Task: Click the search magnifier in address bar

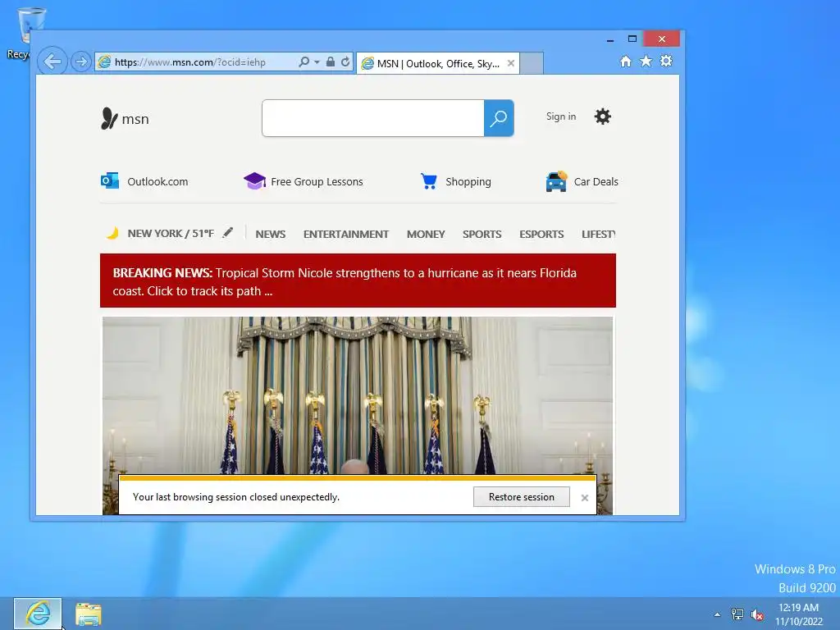Action: click(x=304, y=62)
